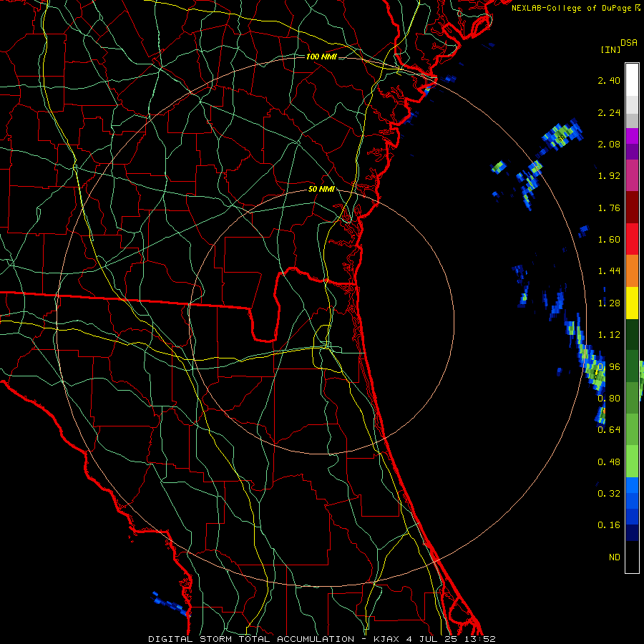Click the 2.40 legend value
This screenshot has width=644, height=644.
(x=609, y=80)
